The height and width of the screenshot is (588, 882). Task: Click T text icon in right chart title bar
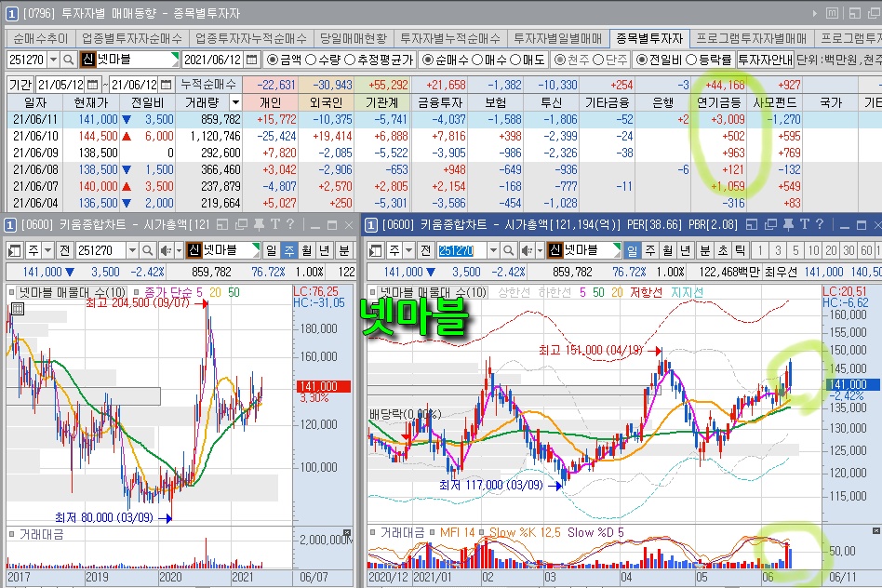[805, 224]
